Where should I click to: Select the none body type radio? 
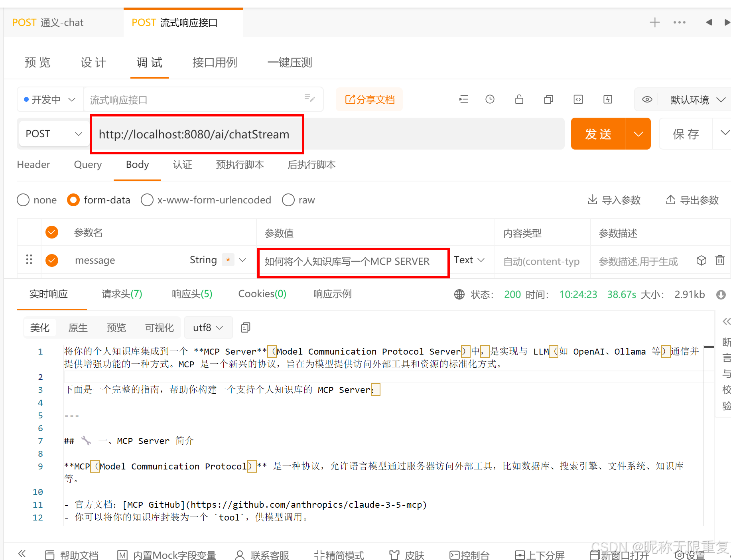23,200
